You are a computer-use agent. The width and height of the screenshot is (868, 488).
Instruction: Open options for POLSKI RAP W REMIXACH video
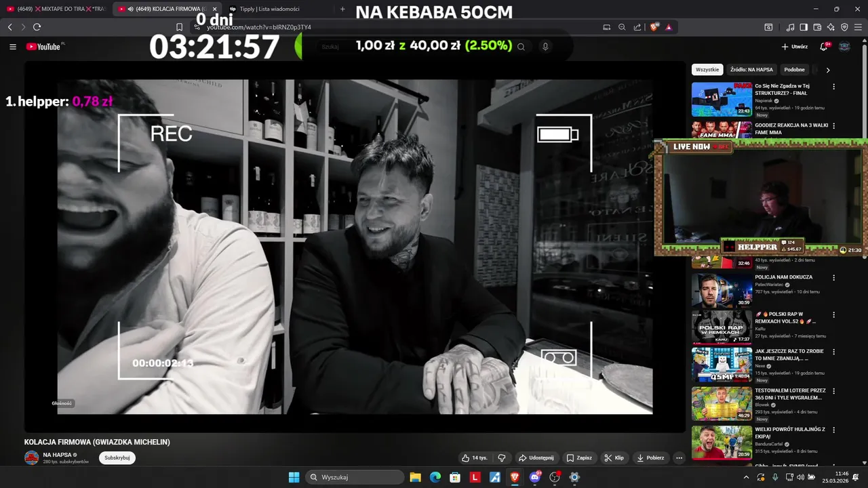click(x=834, y=315)
